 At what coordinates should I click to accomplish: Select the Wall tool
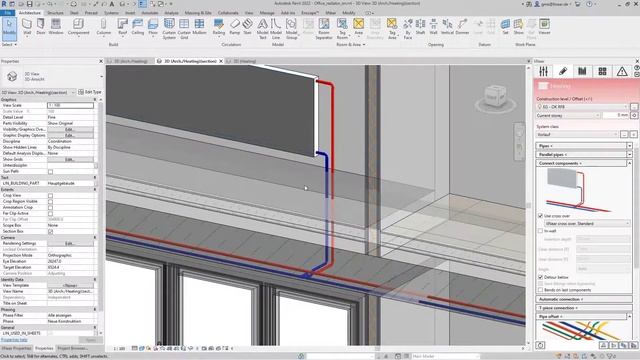(x=27, y=27)
